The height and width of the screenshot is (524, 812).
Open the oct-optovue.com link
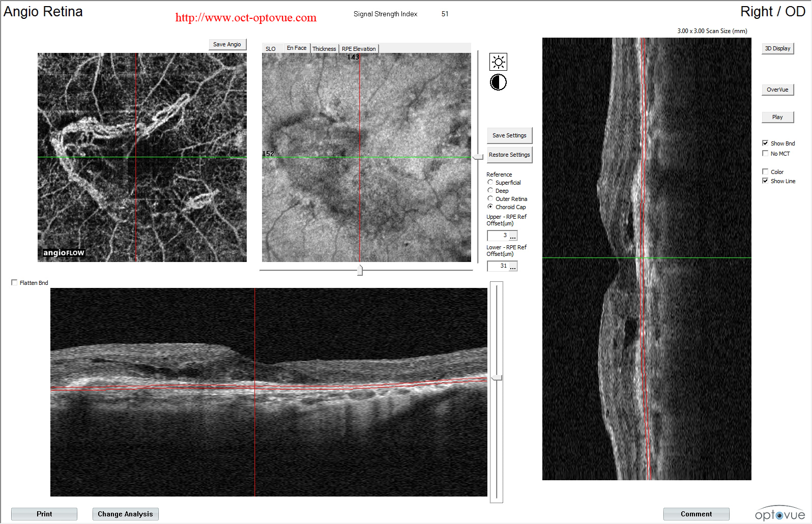click(x=246, y=17)
